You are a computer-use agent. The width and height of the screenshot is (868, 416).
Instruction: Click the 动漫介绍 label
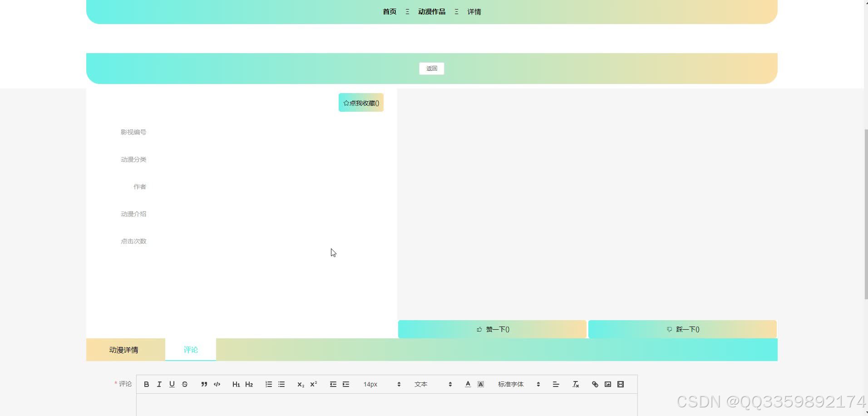pyautogui.click(x=133, y=214)
